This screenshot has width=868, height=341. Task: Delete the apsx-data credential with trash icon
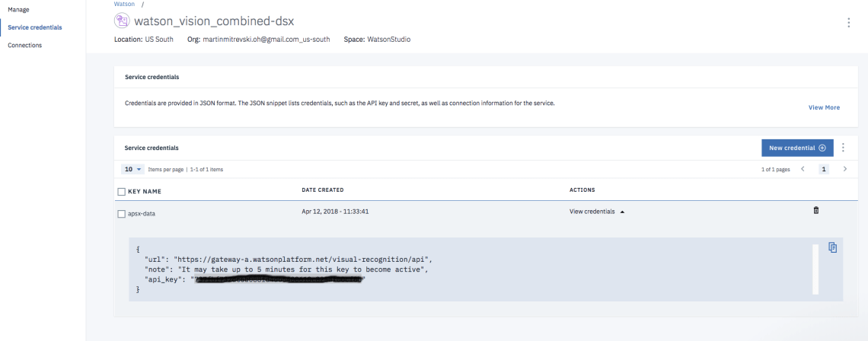point(816,210)
